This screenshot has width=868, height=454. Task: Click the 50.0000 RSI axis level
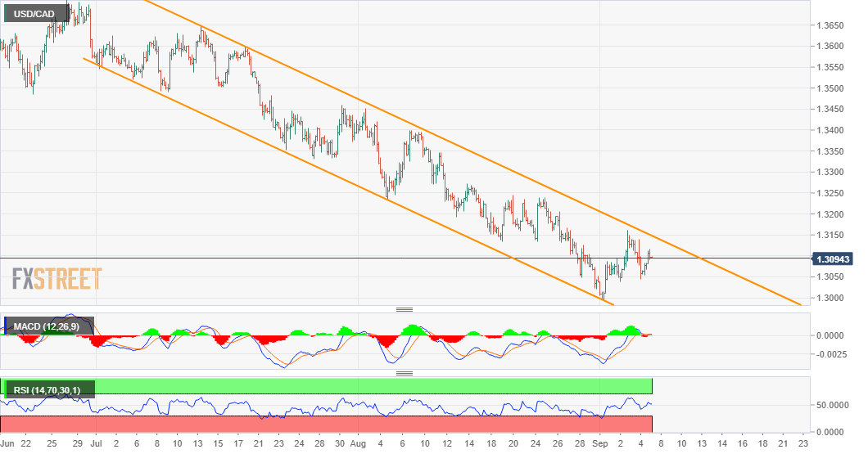(834, 405)
